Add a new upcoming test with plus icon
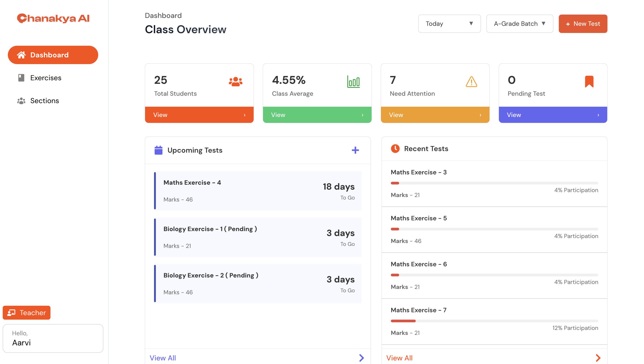Screen dimensions: 644x364 point(355,150)
